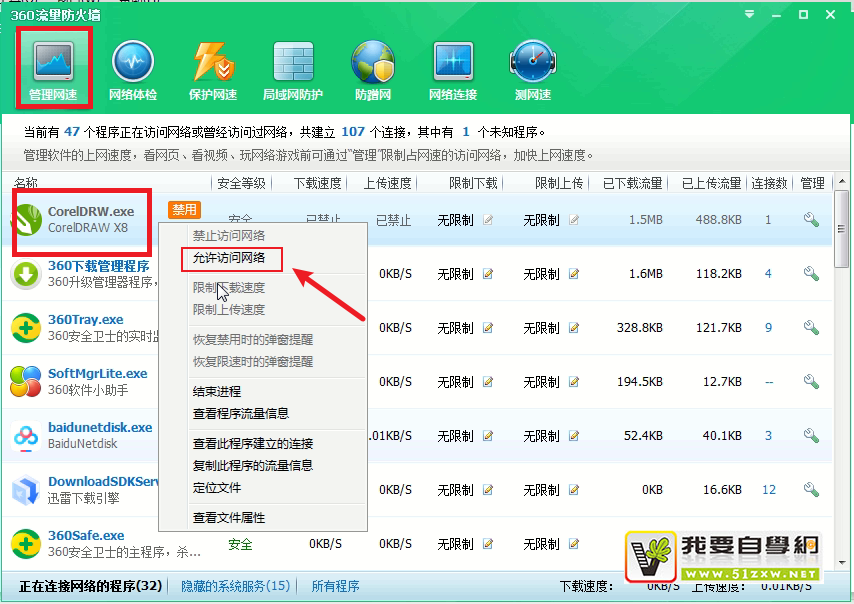854x604 pixels.
Task: Sort by the 已上传流量 column header
Action: [711, 183]
